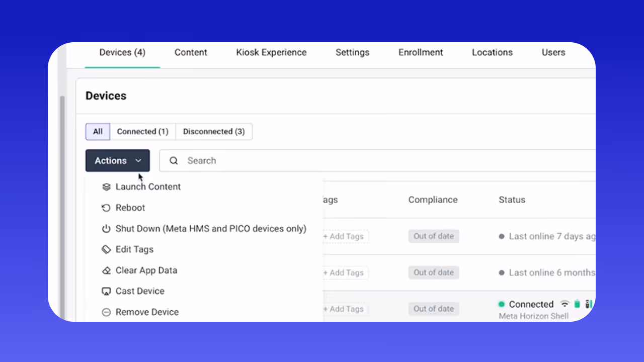Click the Shut Down power icon
The width and height of the screenshot is (644, 362).
[106, 229]
